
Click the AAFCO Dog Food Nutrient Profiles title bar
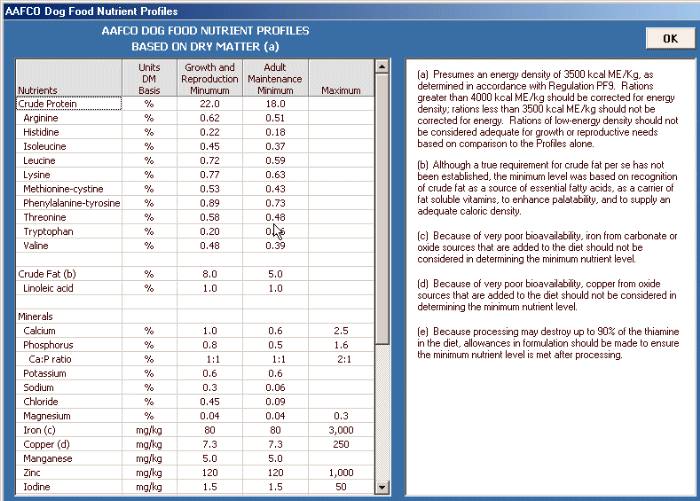[x=350, y=11]
